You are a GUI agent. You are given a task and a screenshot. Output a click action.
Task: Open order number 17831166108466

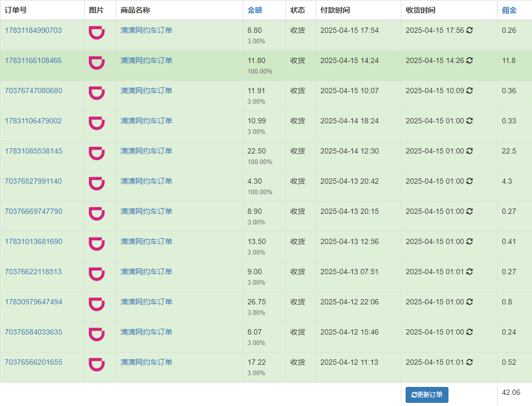click(x=33, y=60)
